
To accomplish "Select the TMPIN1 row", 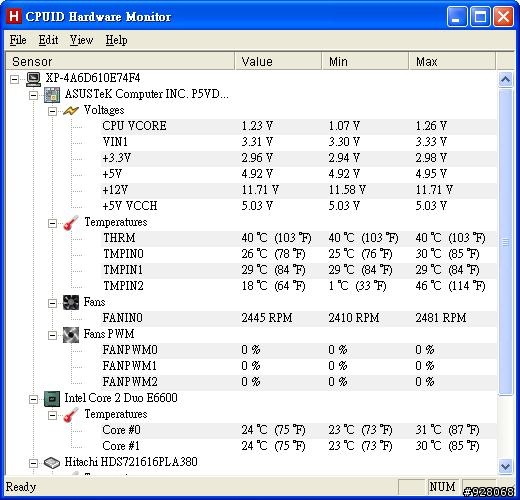I will (x=298, y=270).
